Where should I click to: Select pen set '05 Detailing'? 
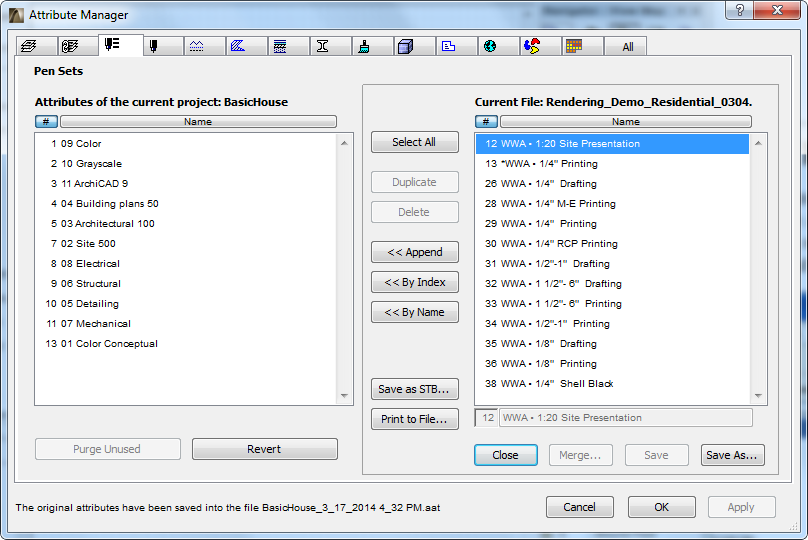tap(186, 304)
